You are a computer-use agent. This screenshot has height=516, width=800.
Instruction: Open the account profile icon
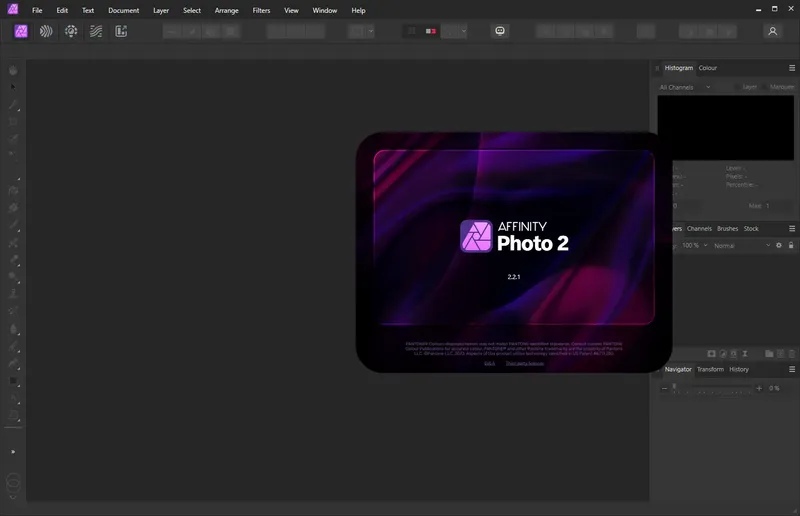point(772,31)
